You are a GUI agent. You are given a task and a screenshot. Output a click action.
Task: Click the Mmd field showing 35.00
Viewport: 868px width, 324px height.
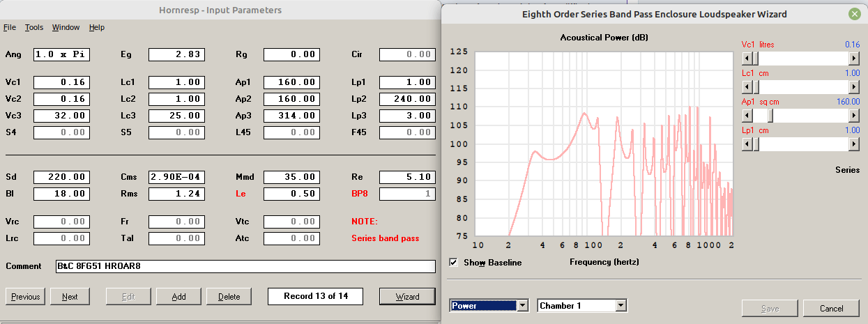pyautogui.click(x=291, y=177)
